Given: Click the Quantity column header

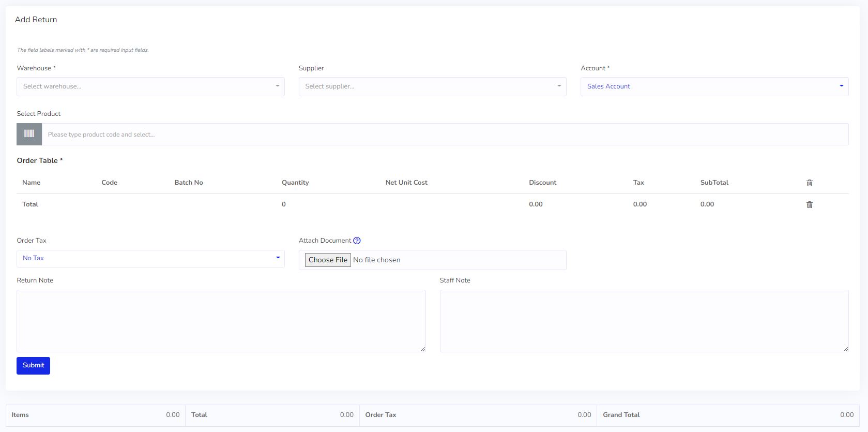Looking at the screenshot, I should 295,183.
